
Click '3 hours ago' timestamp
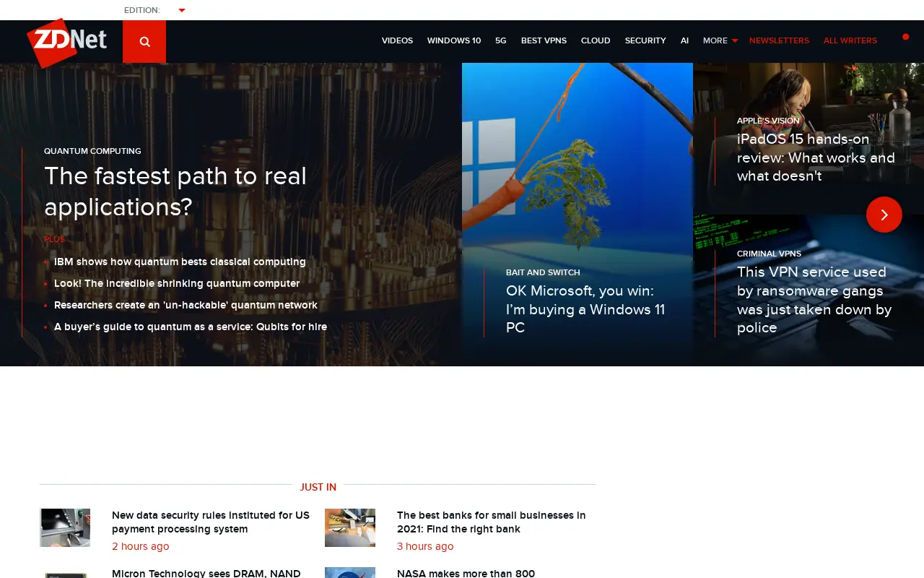(425, 546)
